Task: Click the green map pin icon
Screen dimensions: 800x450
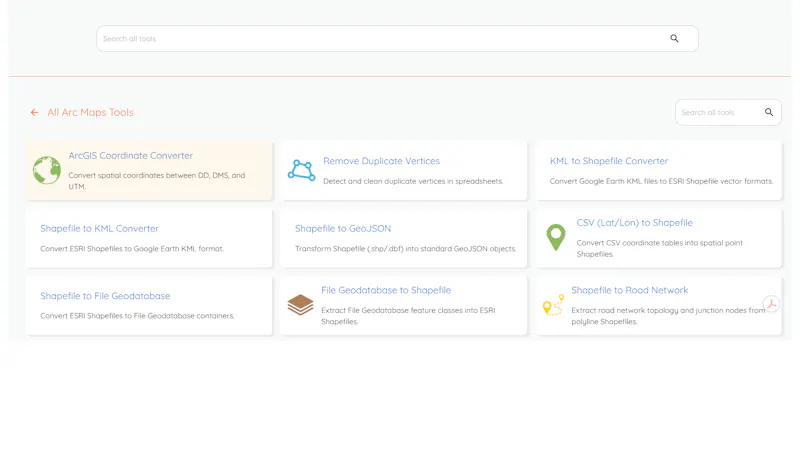Action: tap(556, 237)
